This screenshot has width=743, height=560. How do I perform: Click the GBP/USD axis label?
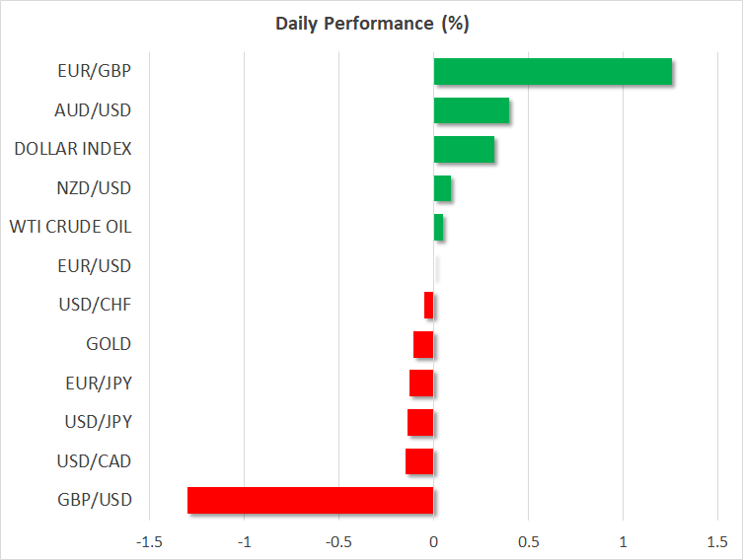coord(95,500)
